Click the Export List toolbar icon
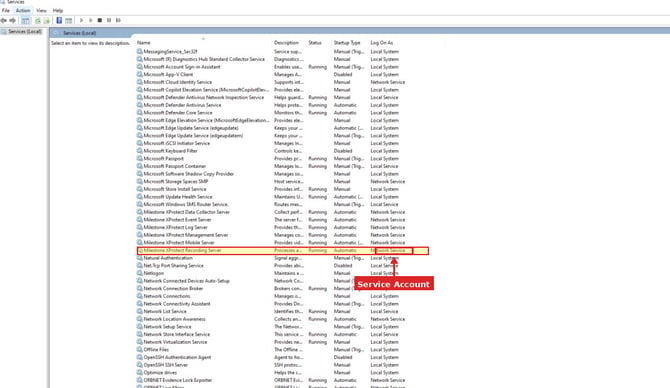The image size is (670, 388). pos(47,20)
